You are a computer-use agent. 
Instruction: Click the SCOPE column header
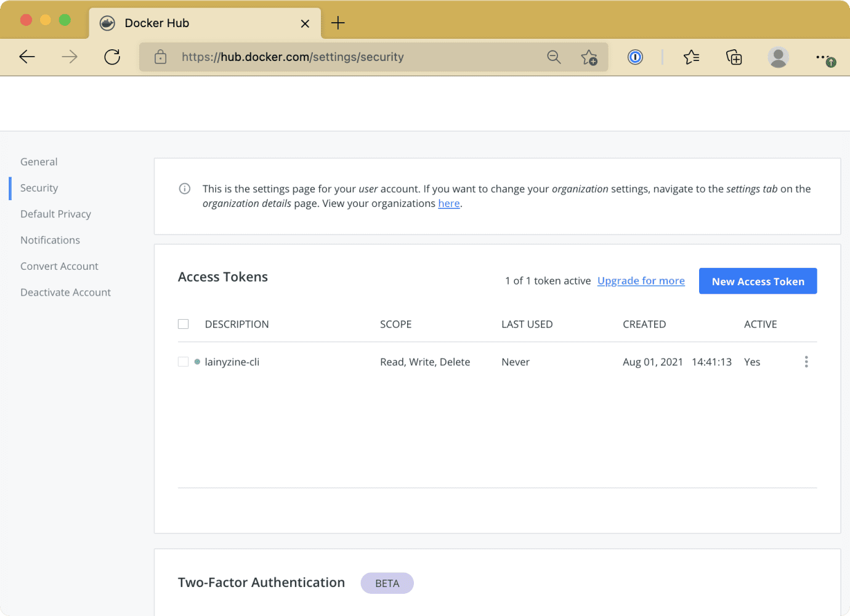(395, 324)
